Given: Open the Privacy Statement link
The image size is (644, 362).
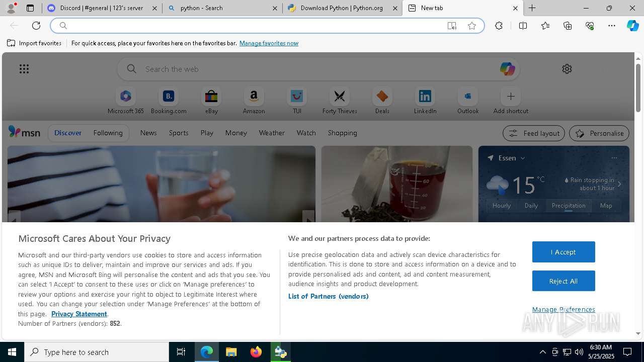Looking at the screenshot, I should click(x=79, y=314).
